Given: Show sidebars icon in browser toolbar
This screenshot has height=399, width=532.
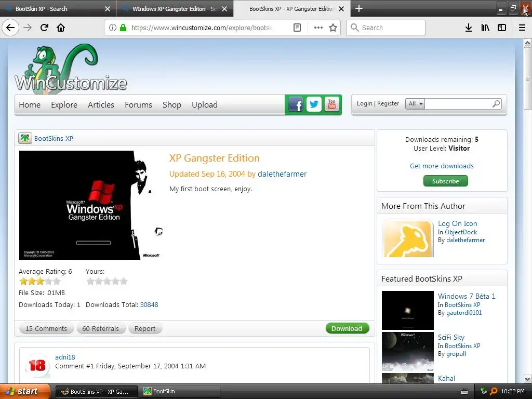Looking at the screenshot, I should click(x=502, y=28).
